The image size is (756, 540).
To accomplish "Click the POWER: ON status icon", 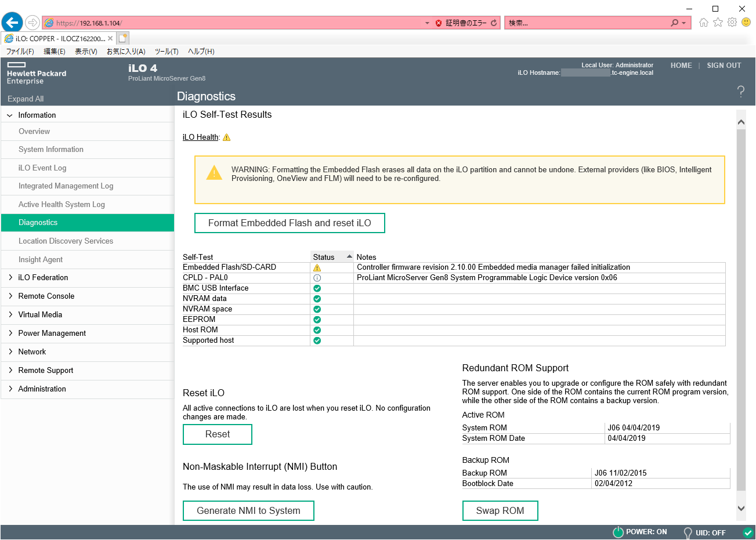I will (618, 532).
